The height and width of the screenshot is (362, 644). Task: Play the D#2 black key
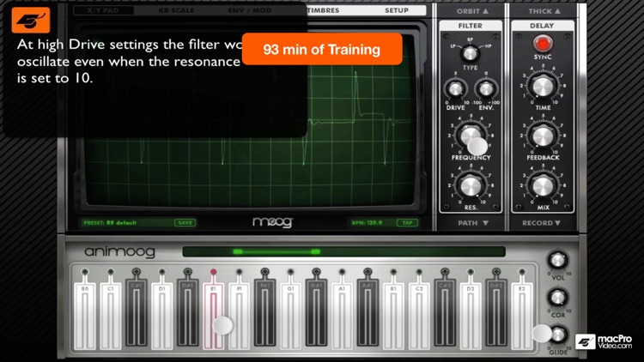496,314
